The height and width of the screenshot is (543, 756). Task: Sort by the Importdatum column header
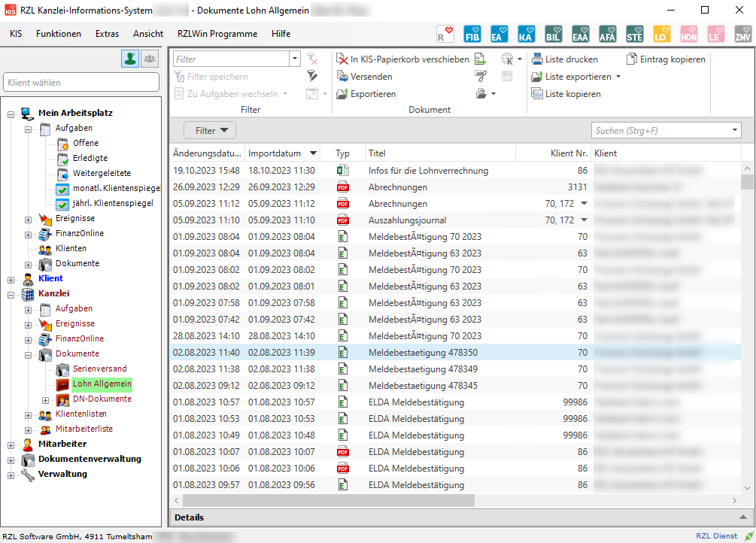pyautogui.click(x=275, y=153)
